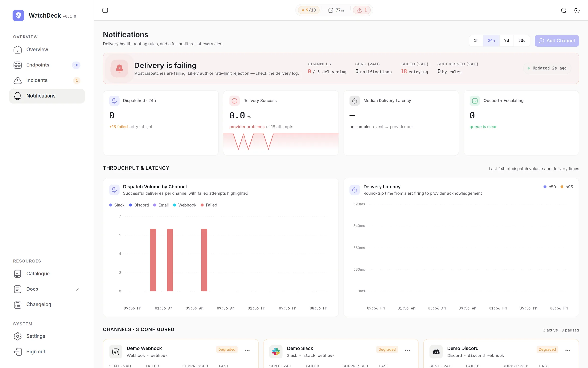Open Demo Slack options menu
Image resolution: width=588 pixels, height=368 pixels.
(x=407, y=350)
